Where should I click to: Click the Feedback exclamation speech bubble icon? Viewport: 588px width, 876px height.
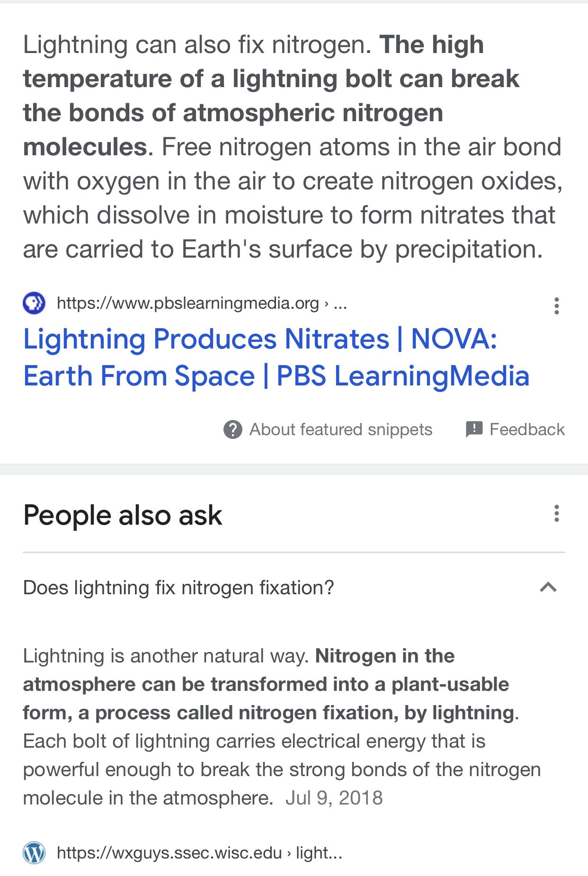point(474,429)
